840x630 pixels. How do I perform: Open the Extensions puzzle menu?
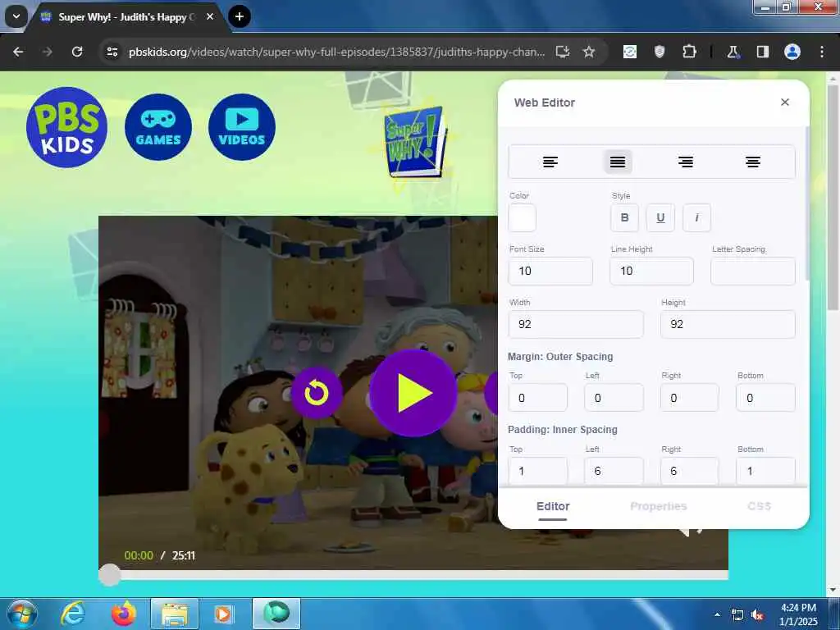[689, 52]
